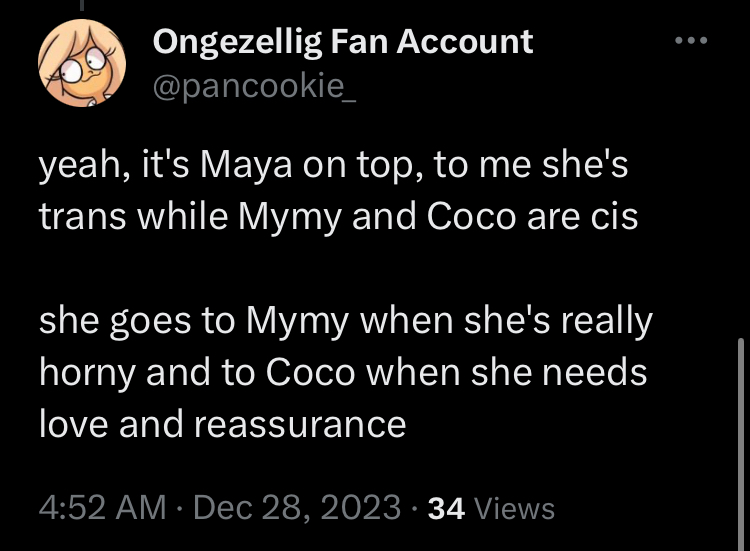Click the 4:52 AM timestamp
The width and height of the screenshot is (750, 551).
tap(102, 507)
